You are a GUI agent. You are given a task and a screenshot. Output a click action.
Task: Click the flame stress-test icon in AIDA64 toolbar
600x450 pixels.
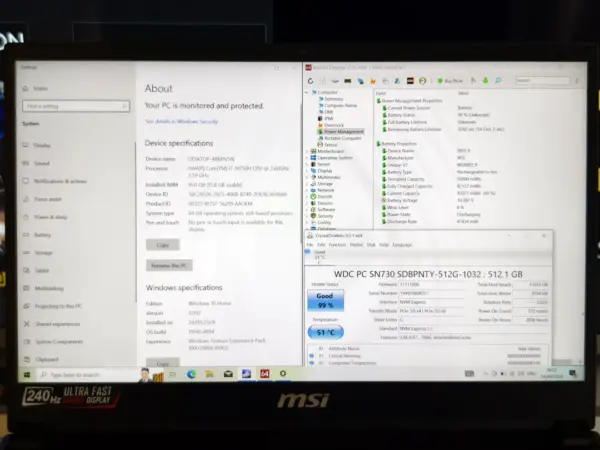[x=373, y=81]
